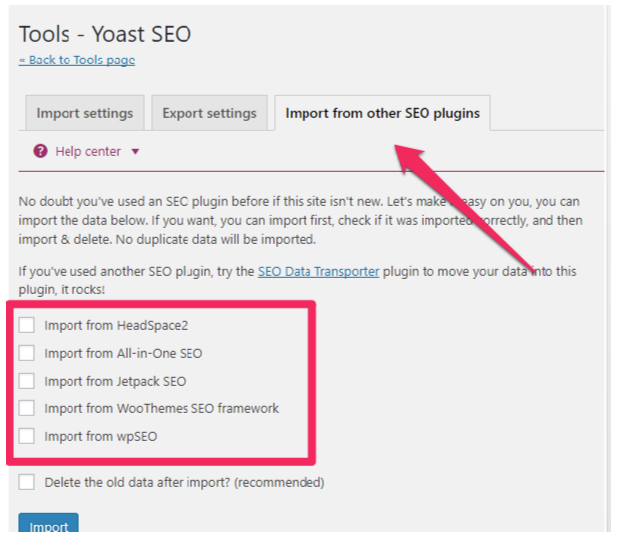This screenshot has height=536, width=617.
Task: Click the Import from Jetpack SEO label
Action: 115,381
